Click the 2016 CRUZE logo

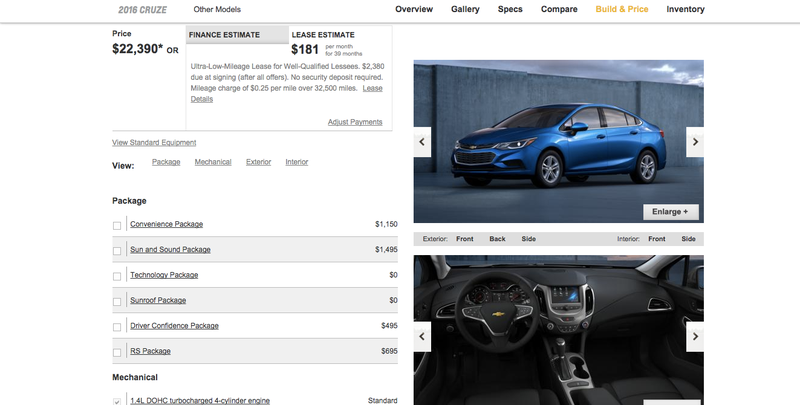click(x=142, y=10)
